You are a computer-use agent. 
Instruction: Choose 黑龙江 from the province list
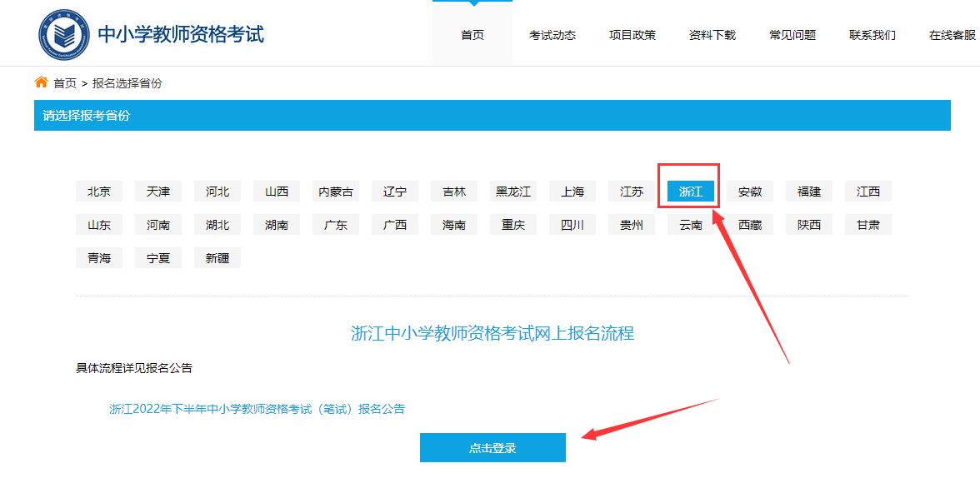coord(512,191)
